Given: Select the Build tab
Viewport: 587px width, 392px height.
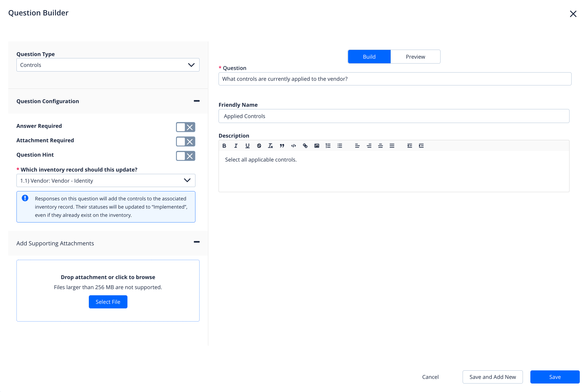Looking at the screenshot, I should [369, 57].
